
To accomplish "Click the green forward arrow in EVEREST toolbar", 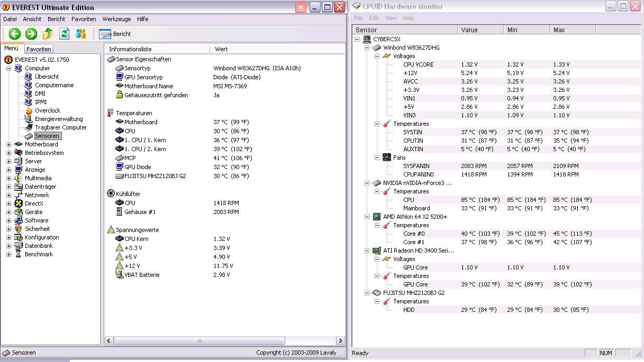I will (x=31, y=34).
